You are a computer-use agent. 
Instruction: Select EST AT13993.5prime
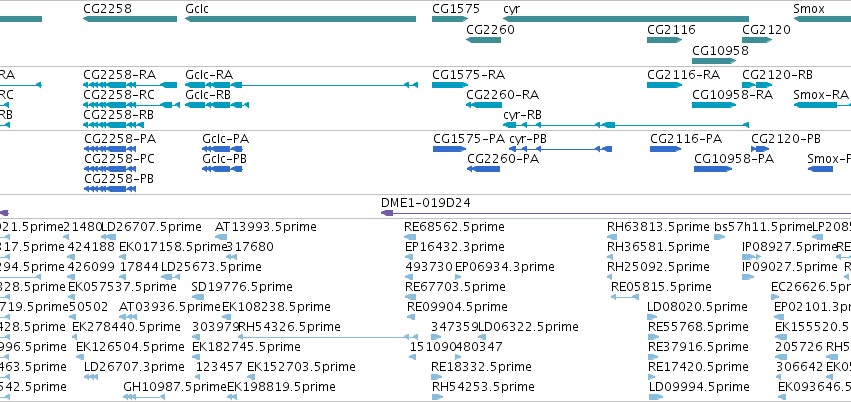pyautogui.click(x=266, y=227)
